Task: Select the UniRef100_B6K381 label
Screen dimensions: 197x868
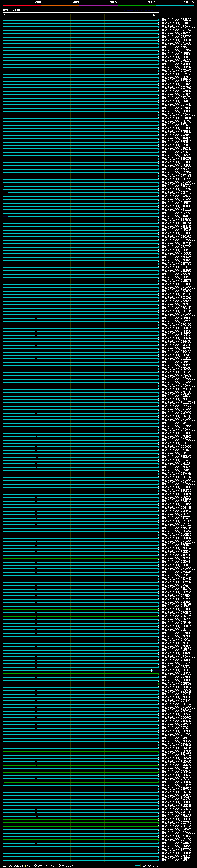Action: pos(177,751)
